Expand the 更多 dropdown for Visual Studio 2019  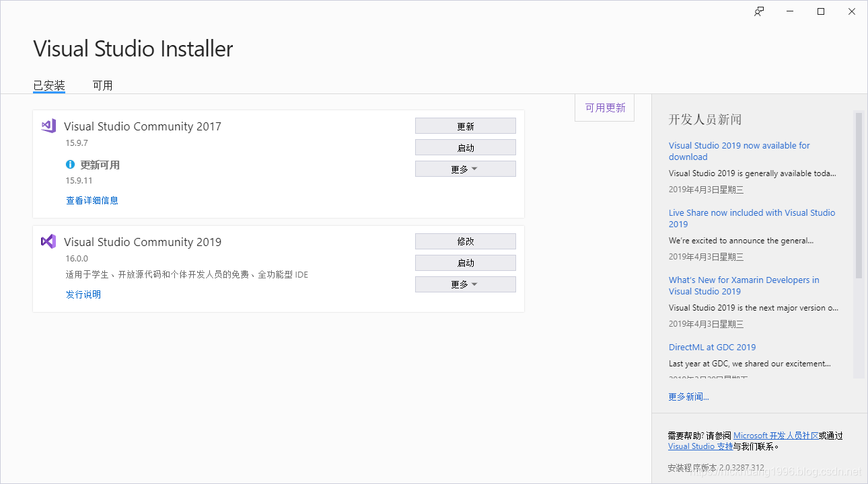(466, 284)
